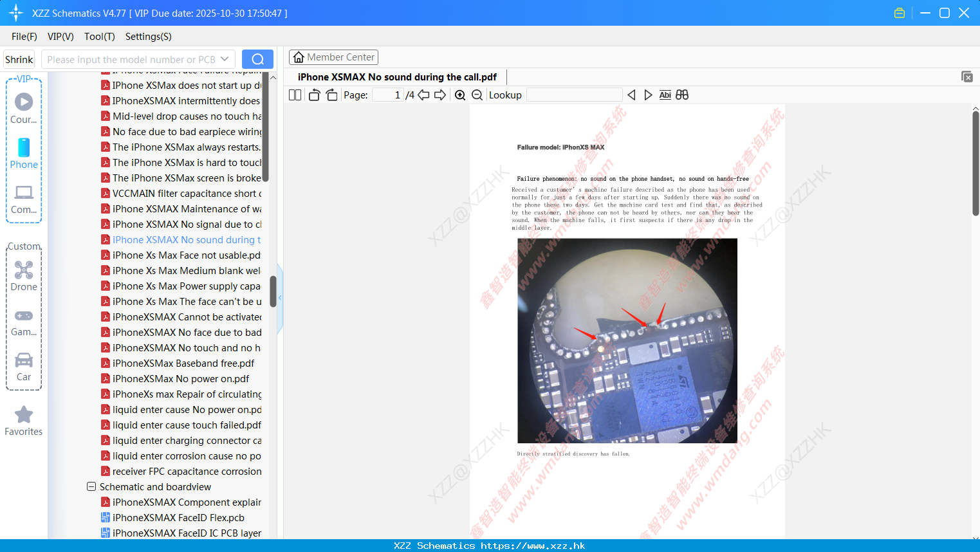Image resolution: width=980 pixels, height=552 pixels.
Task: Open IPhone XSMax does not start up
Action: tap(181, 86)
